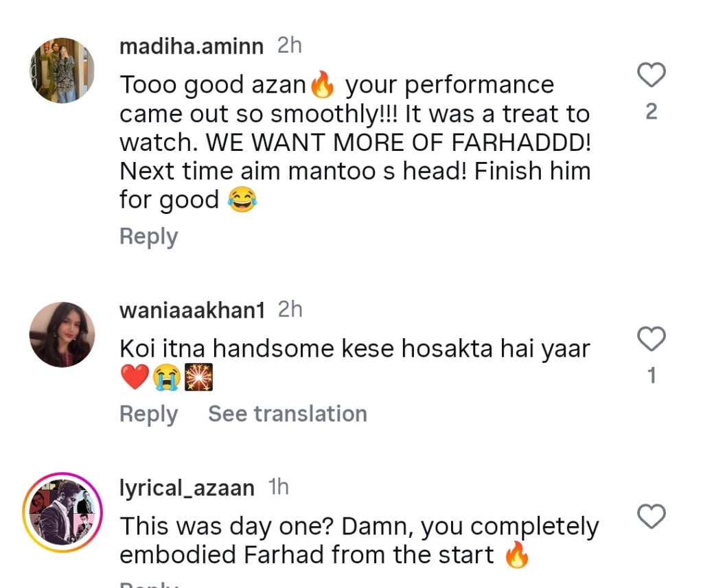Tap the heart on waniaaakhan1's comment

(x=652, y=339)
